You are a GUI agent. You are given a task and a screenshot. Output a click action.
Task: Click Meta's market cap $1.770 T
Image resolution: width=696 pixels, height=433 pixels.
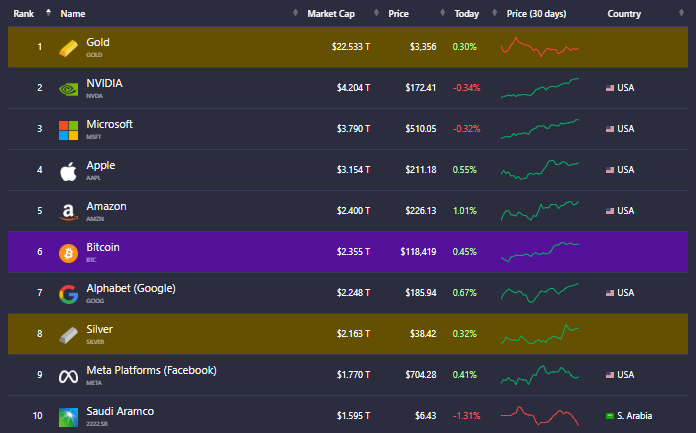click(353, 375)
